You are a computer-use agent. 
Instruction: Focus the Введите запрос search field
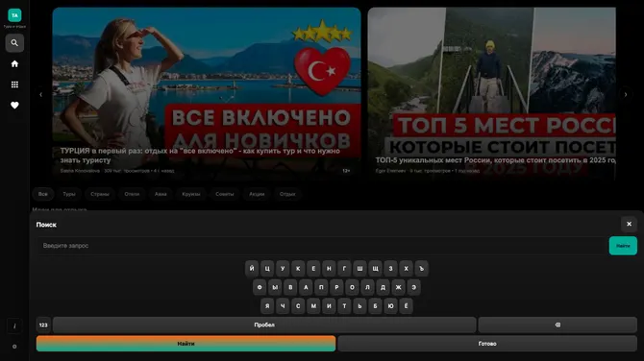click(x=322, y=246)
